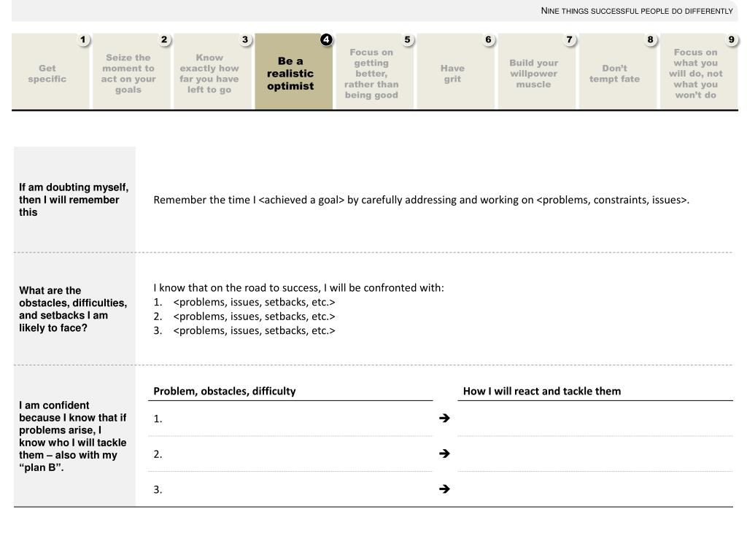Click the problem field numbered 1.

point(290,419)
